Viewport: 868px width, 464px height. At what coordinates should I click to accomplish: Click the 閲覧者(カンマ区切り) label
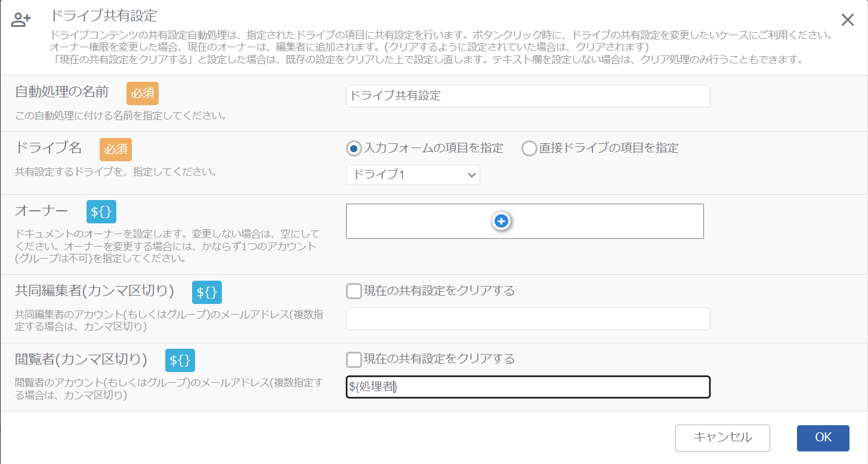[x=81, y=359]
